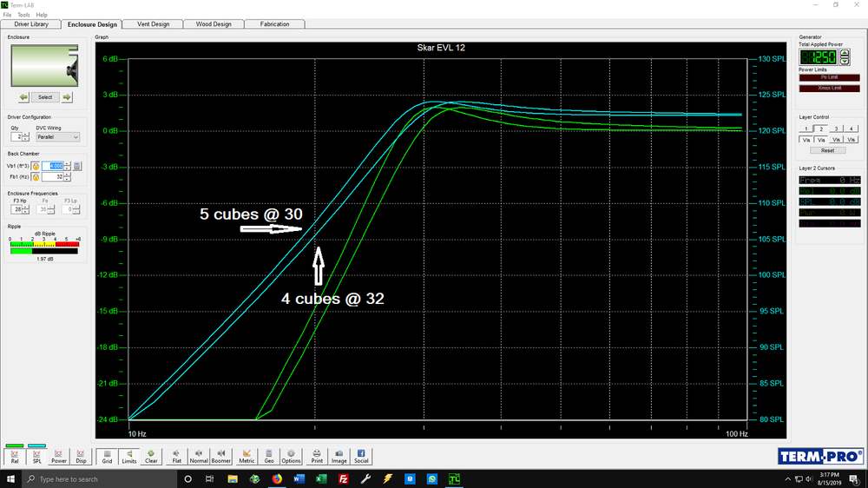Click the Fb1 frequency input field
The width and height of the screenshot is (868, 488).
[x=53, y=177]
